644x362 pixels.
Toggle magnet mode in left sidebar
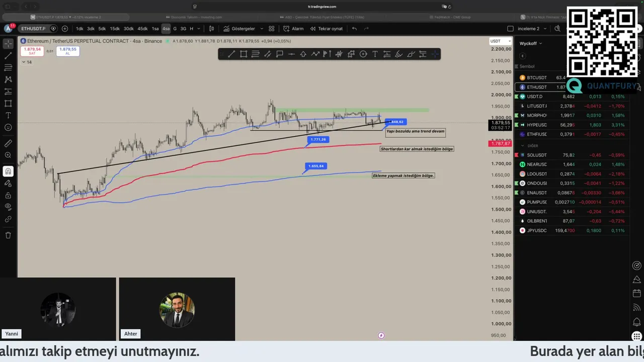pyautogui.click(x=8, y=171)
